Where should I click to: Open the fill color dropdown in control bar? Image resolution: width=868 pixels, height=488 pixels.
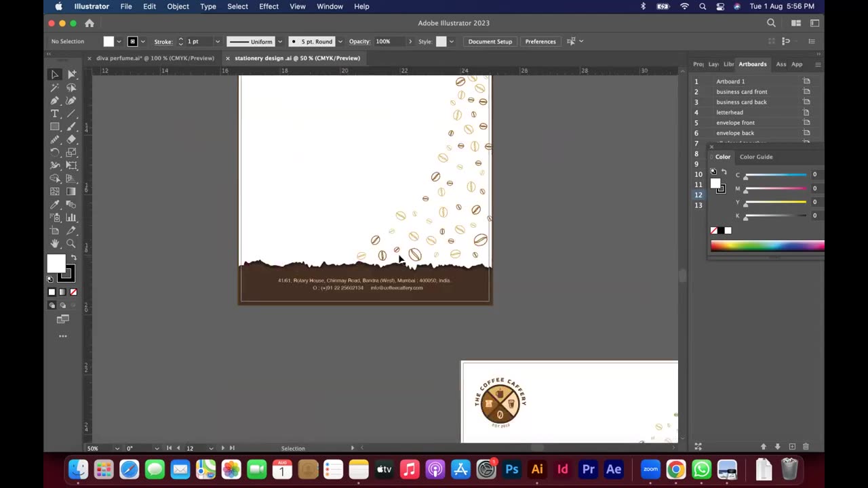pyautogui.click(x=119, y=41)
